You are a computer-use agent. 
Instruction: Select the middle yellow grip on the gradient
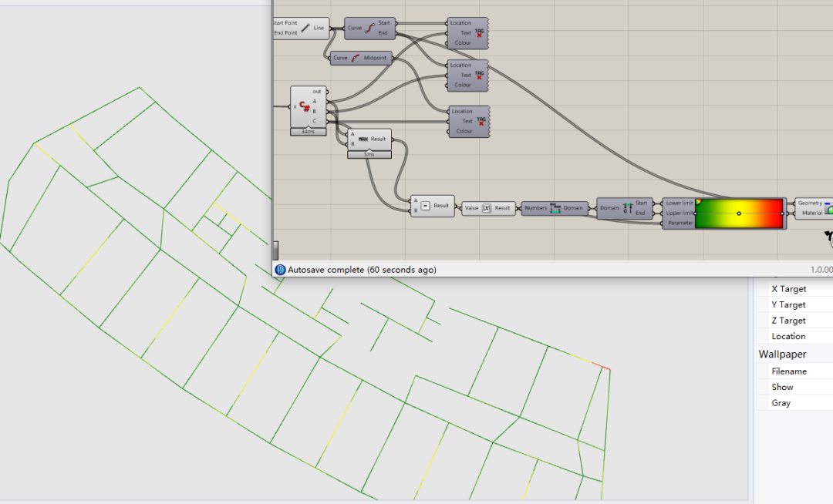pyautogui.click(x=739, y=213)
